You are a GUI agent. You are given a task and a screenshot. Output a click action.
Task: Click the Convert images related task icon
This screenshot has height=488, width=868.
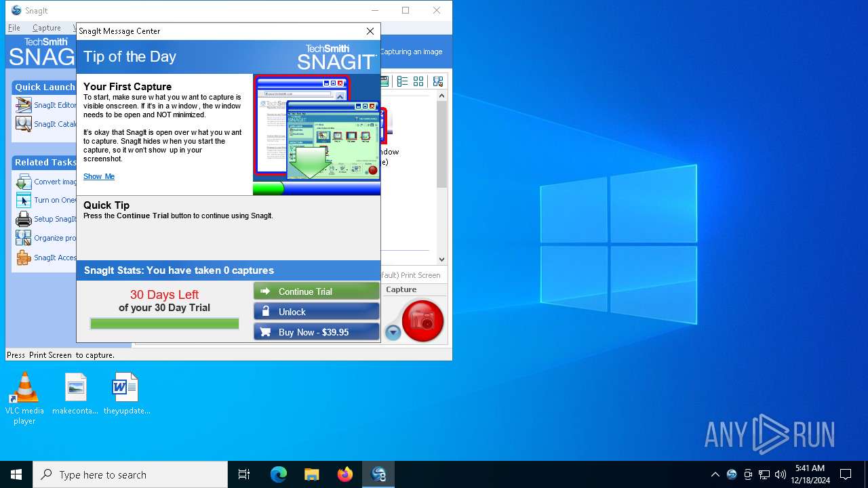pos(24,182)
